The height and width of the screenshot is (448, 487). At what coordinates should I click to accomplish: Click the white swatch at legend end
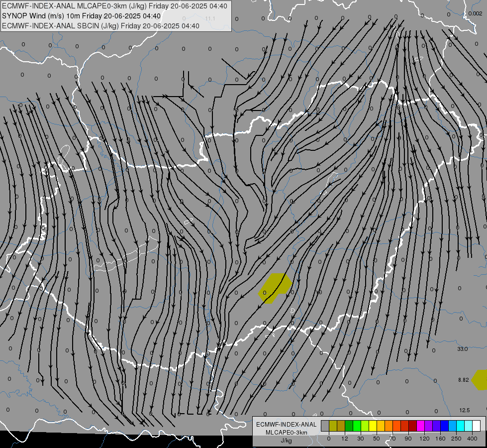[477, 426]
